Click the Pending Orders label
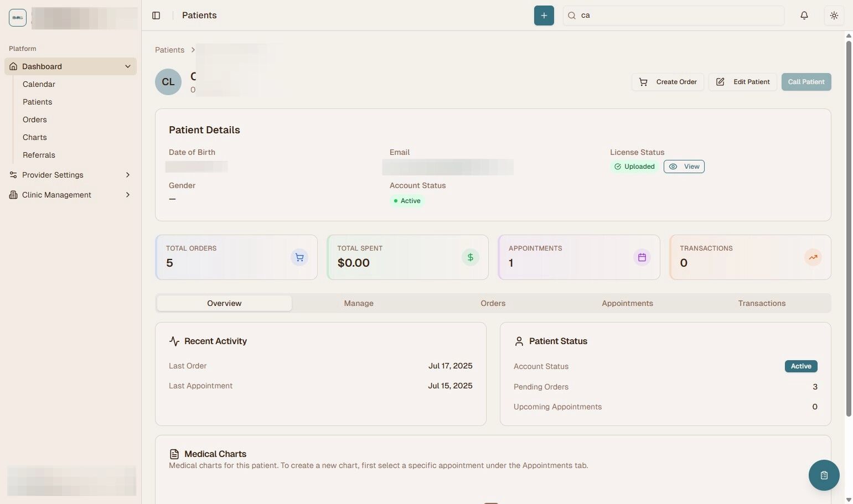 pyautogui.click(x=541, y=387)
